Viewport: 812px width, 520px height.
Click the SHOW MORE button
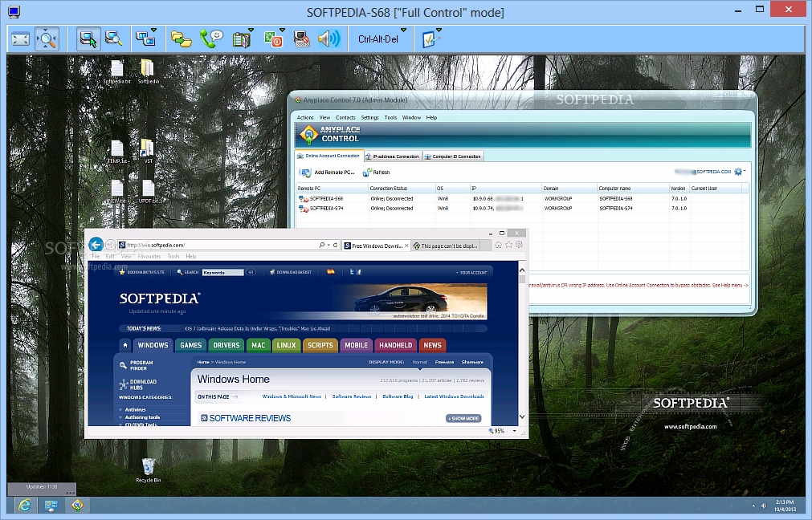point(463,418)
